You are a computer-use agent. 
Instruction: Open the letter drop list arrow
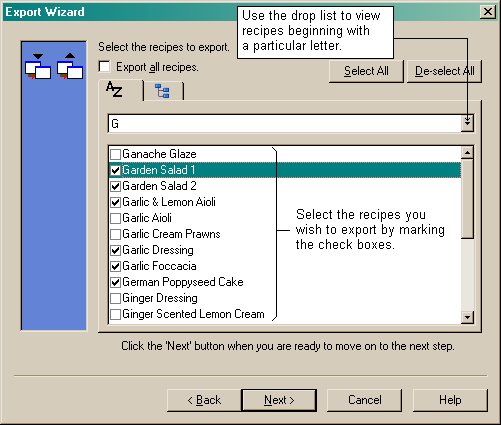[x=467, y=124]
